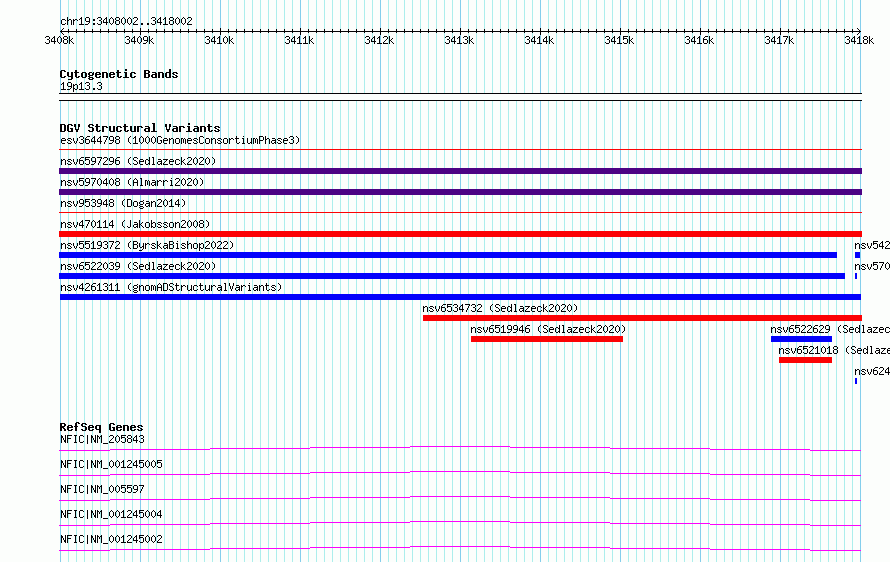Click blue bar under nsv5519372
The image size is (890, 562).
click(448, 255)
